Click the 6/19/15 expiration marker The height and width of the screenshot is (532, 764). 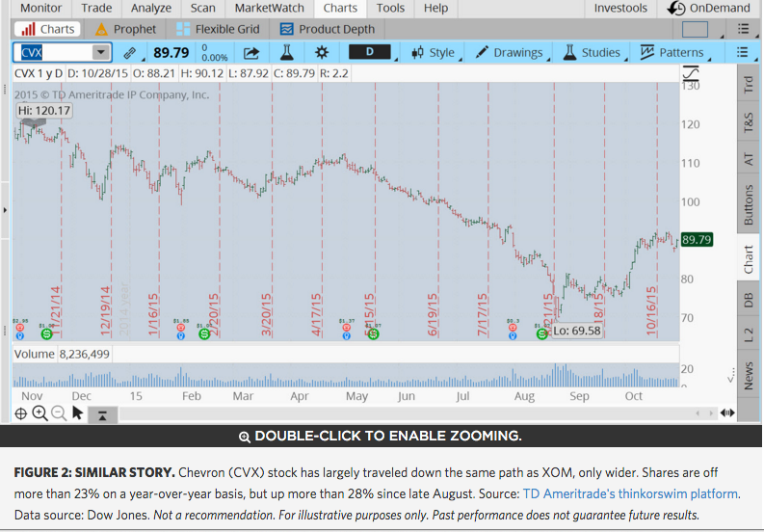click(x=433, y=314)
